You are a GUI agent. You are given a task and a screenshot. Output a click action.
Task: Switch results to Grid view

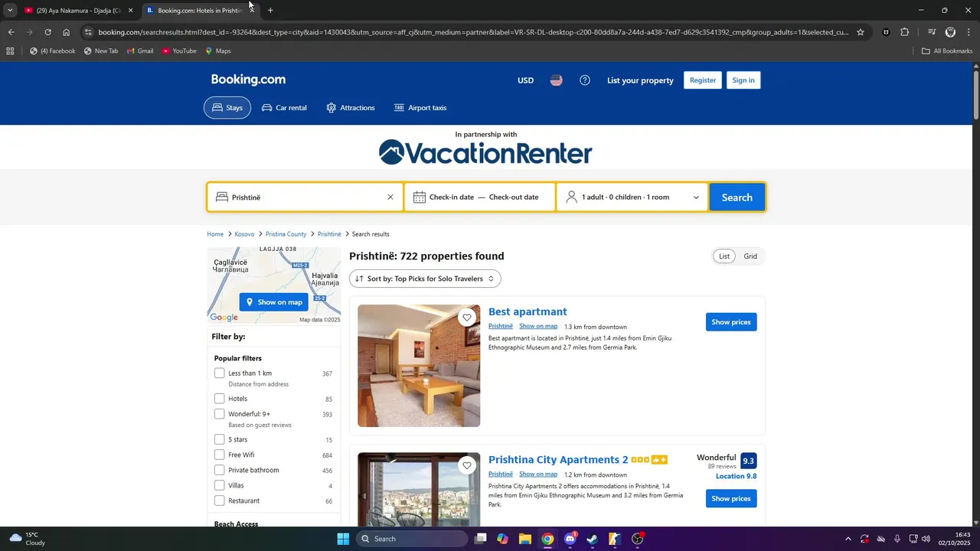750,256
